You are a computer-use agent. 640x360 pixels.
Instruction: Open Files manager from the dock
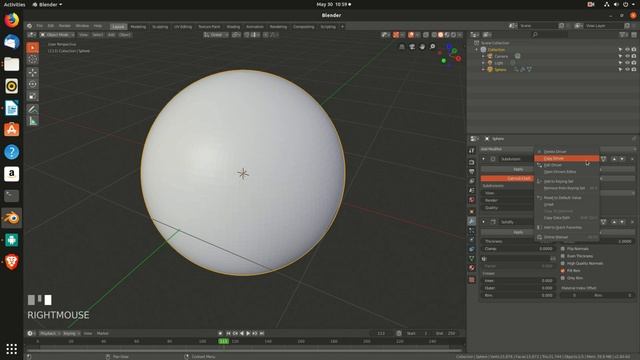11,64
